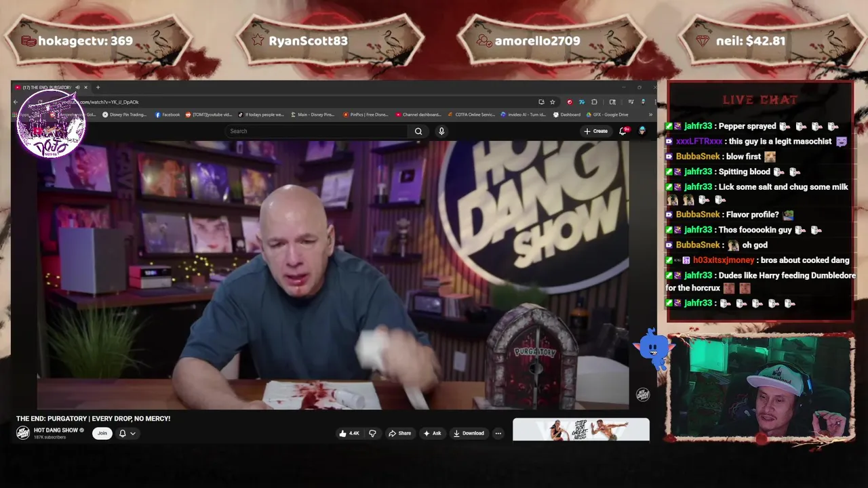Screen dimensions: 868x488
Task: Open the browser extensions puzzle icon
Action: pos(594,102)
